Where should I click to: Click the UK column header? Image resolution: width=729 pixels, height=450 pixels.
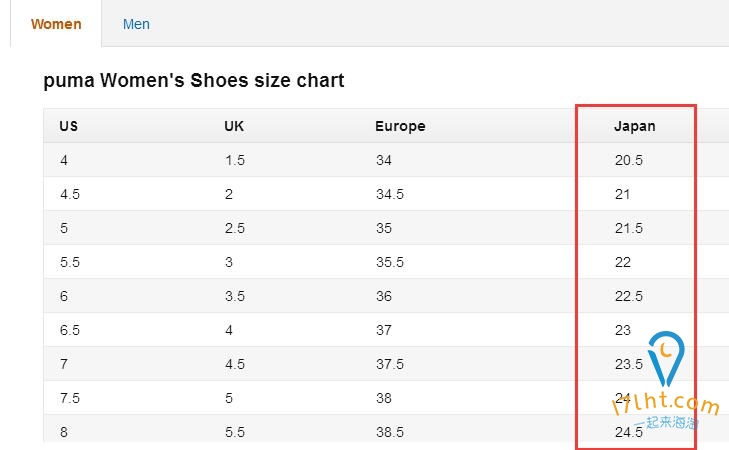(x=234, y=126)
